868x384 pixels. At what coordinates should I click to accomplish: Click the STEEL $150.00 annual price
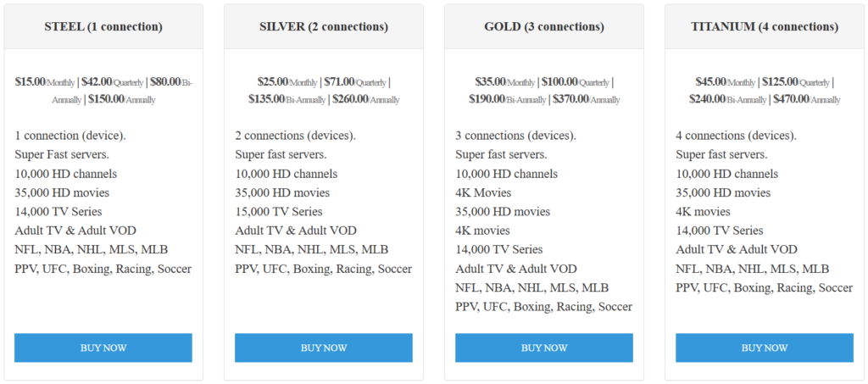106,99
